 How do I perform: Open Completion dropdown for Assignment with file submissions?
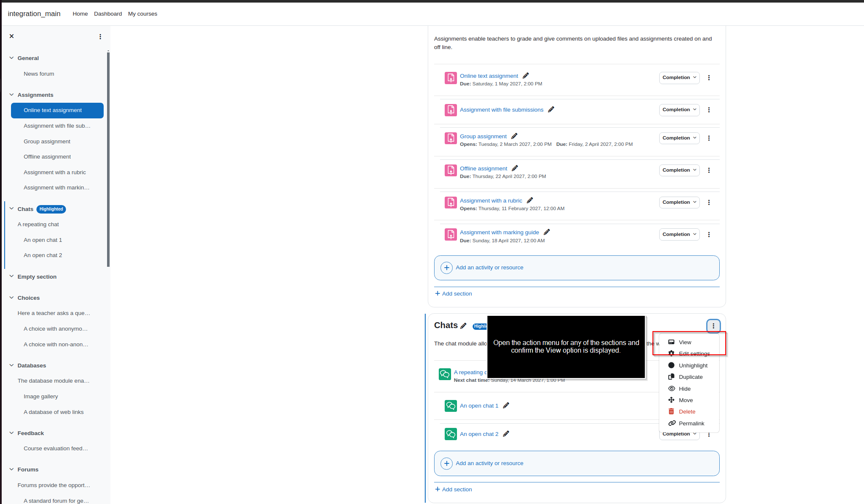[x=679, y=110]
